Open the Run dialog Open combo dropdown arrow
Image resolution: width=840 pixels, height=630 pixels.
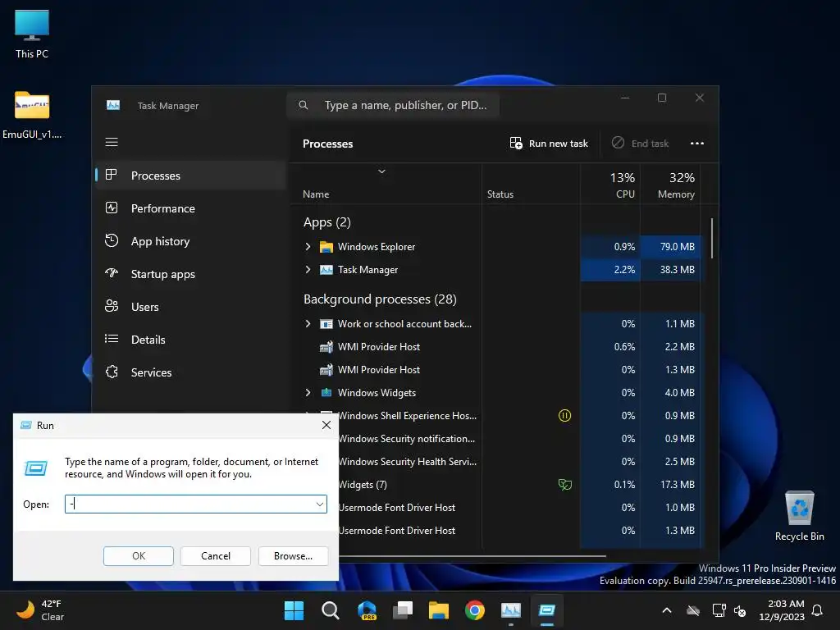[319, 504]
